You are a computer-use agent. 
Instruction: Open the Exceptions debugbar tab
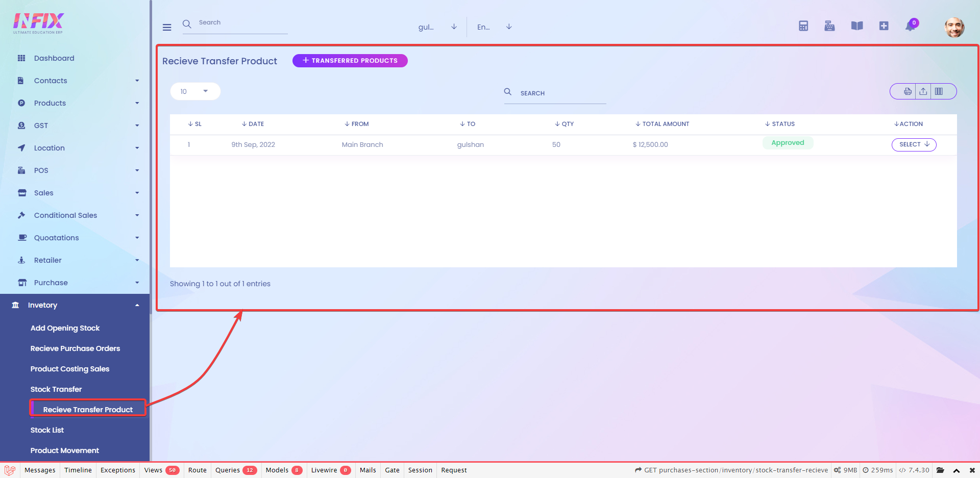coord(118,470)
